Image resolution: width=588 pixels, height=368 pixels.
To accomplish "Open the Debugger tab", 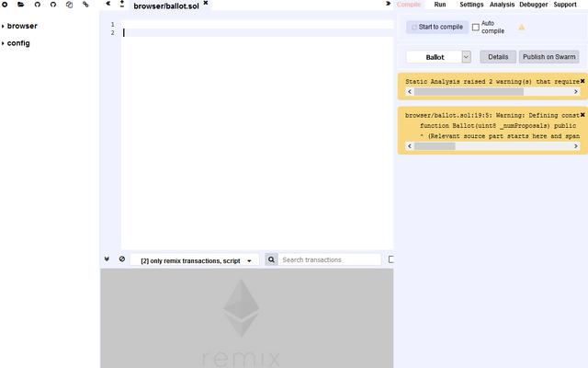I will click(x=533, y=5).
